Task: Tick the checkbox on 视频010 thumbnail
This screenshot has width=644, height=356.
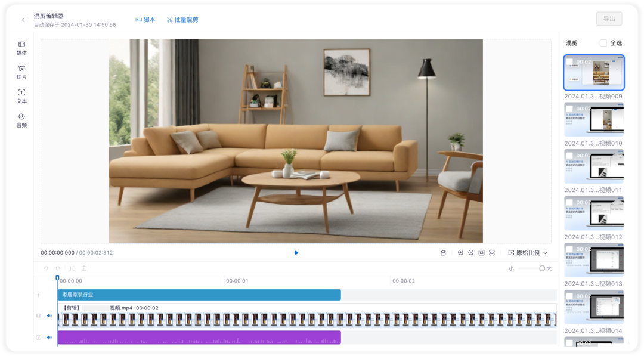Action: click(x=569, y=109)
